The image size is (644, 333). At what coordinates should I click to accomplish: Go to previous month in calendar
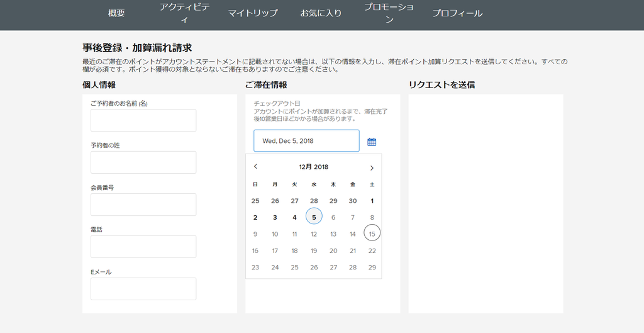(255, 166)
